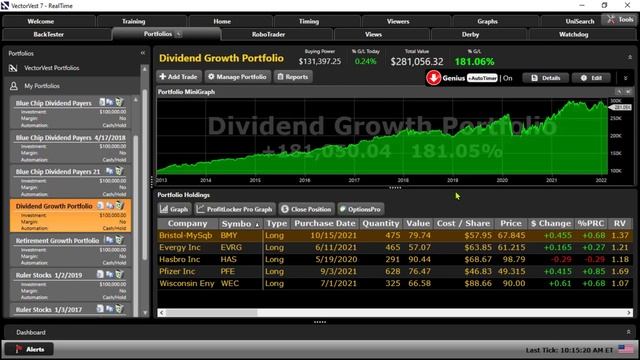Select the Bristol-MySqb holding row
This screenshot has height=360, width=640.
tap(394, 236)
